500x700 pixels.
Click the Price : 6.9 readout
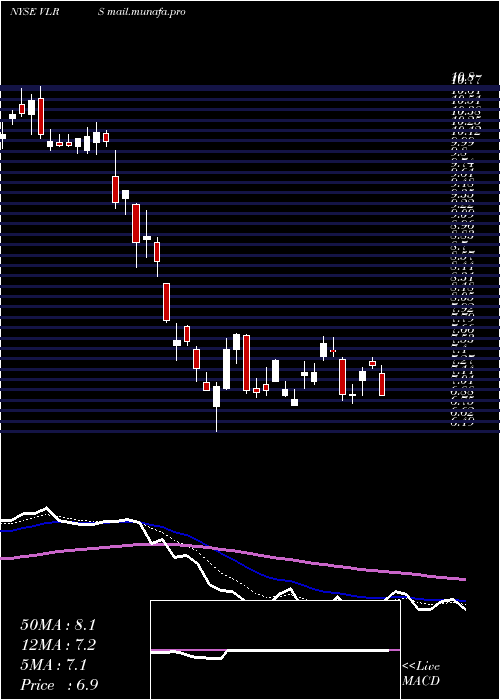(x=59, y=685)
